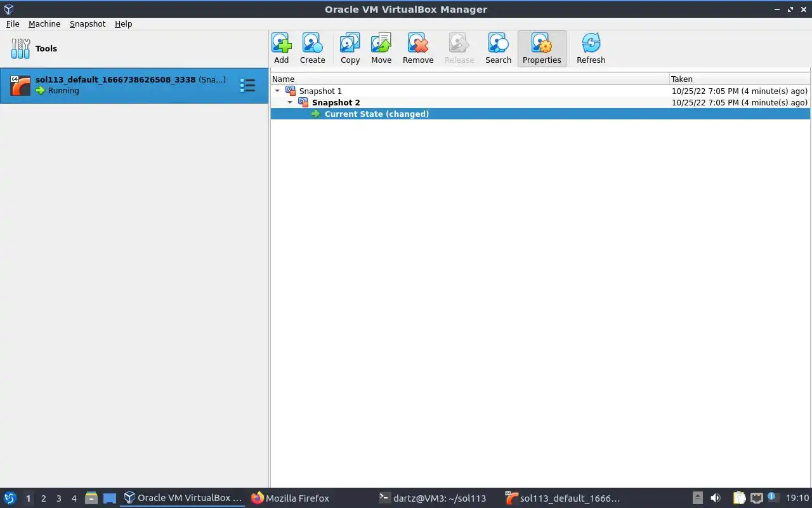Viewport: 812px width, 508px height.
Task: Click the show desktop taskbar icon
Action: (x=110, y=498)
